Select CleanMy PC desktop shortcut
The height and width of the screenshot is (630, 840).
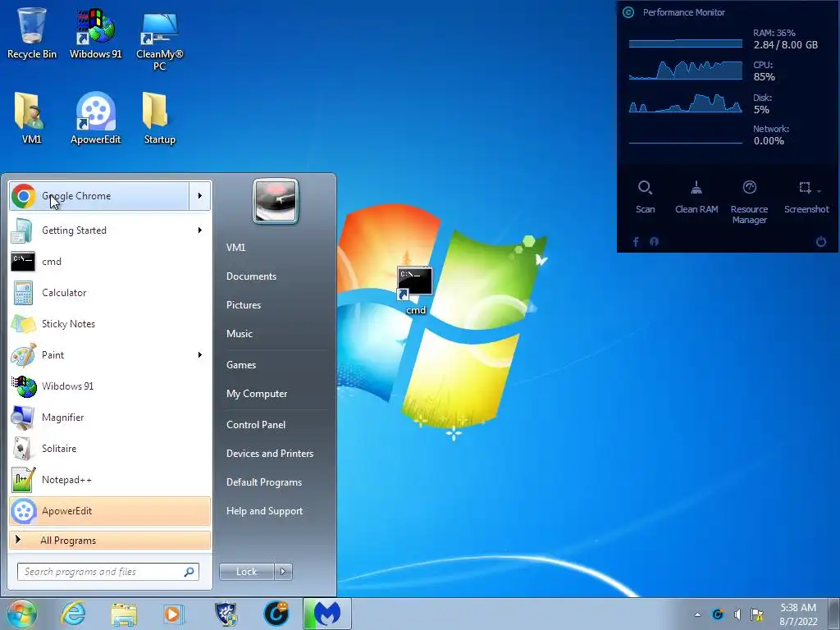tap(160, 41)
